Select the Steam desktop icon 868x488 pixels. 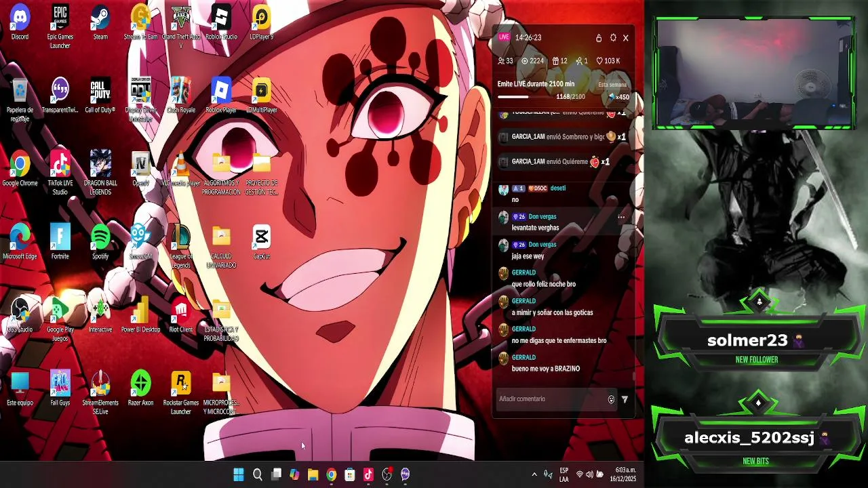(100, 22)
